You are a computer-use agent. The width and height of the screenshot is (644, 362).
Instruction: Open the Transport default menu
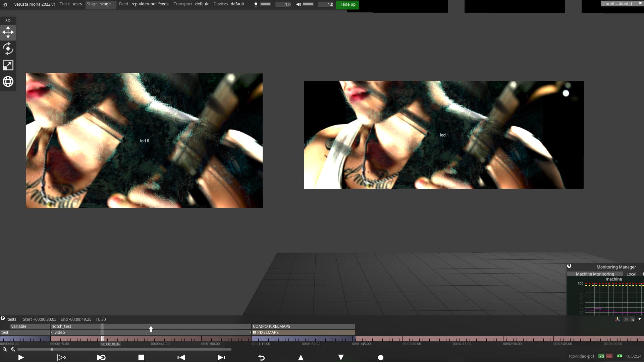pyautogui.click(x=191, y=4)
